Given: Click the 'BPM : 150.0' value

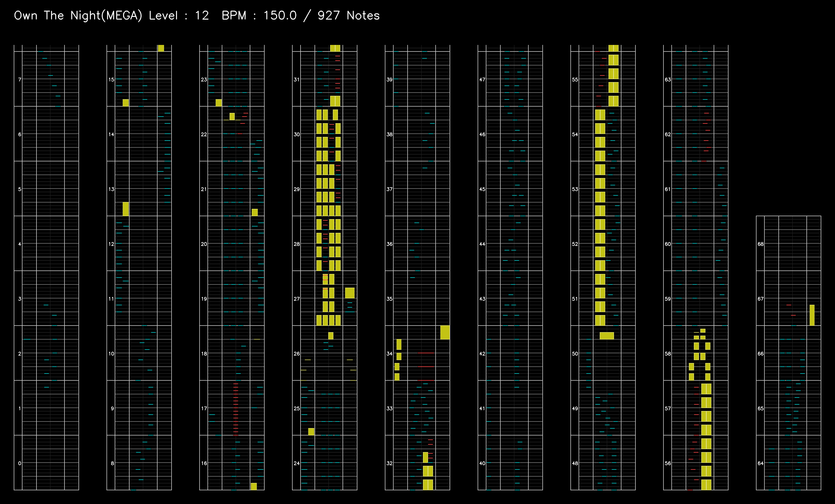Looking at the screenshot, I should pyautogui.click(x=259, y=16).
